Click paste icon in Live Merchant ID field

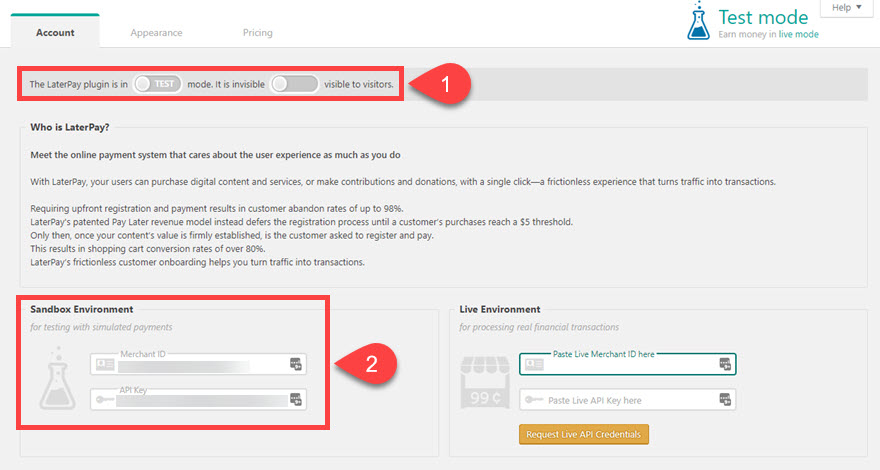[725, 364]
